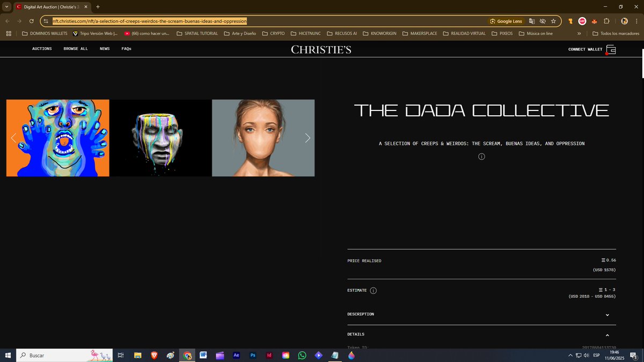644x362 pixels.
Task: Open the News section
Action: [105, 49]
